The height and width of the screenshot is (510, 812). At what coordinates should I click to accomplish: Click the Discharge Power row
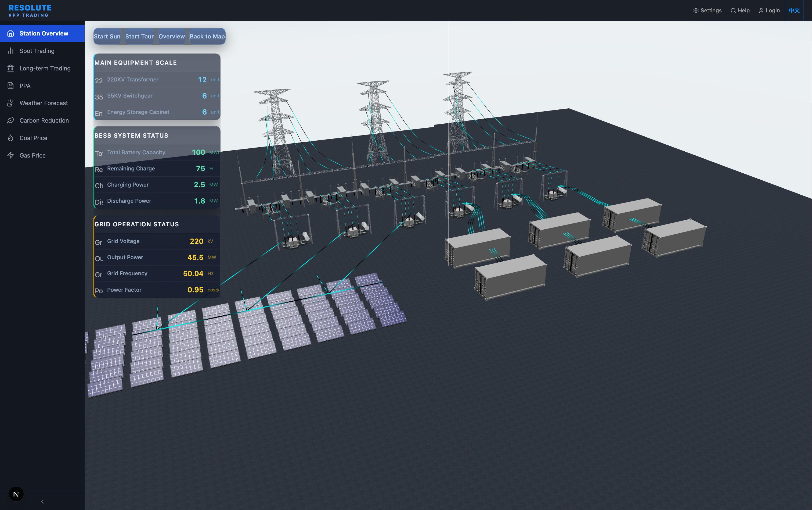pyautogui.click(x=157, y=201)
